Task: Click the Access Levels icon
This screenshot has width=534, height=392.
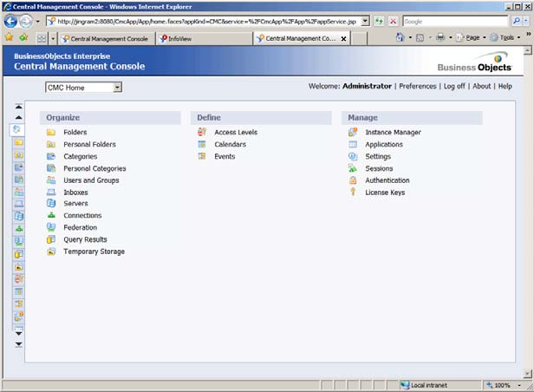Action: coord(202,132)
